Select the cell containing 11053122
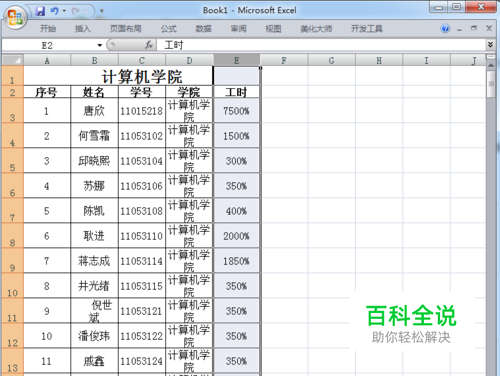This screenshot has height=376, width=500. point(142,336)
